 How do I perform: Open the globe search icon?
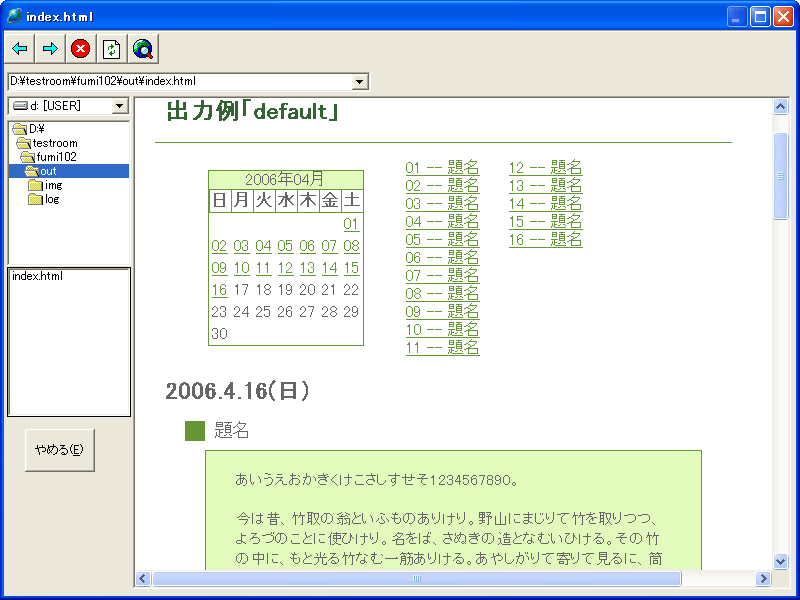point(143,49)
